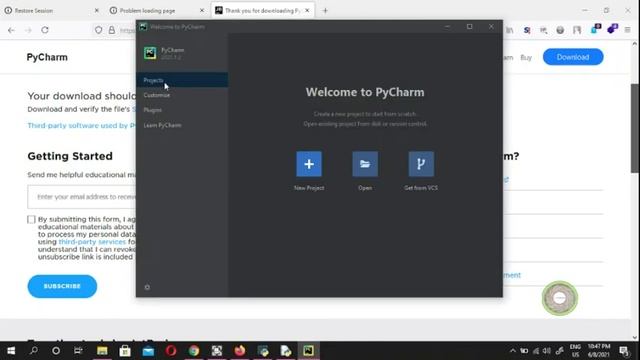The image size is (640, 360).
Task: Open the Firefox library icon
Action: (x=510, y=30)
